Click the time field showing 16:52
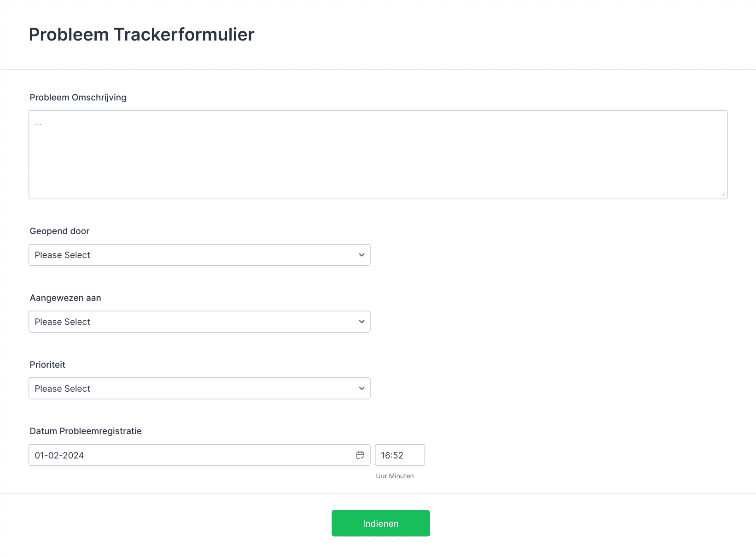 pyautogui.click(x=400, y=455)
